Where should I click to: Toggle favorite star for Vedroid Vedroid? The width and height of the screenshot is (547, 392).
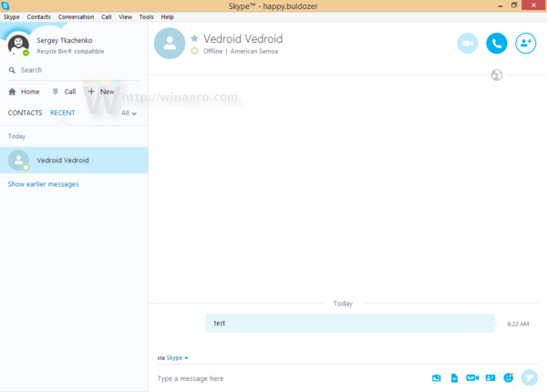coord(194,38)
